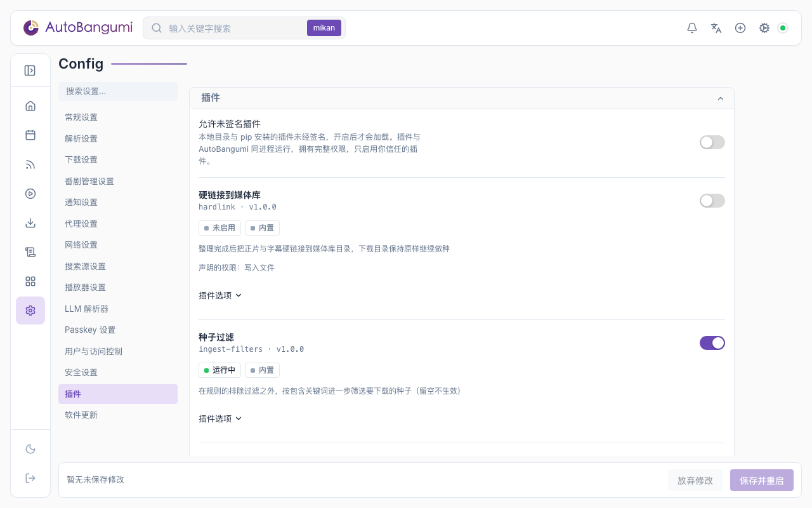Expand 插件选项 under hardlink plugin

pyautogui.click(x=220, y=295)
